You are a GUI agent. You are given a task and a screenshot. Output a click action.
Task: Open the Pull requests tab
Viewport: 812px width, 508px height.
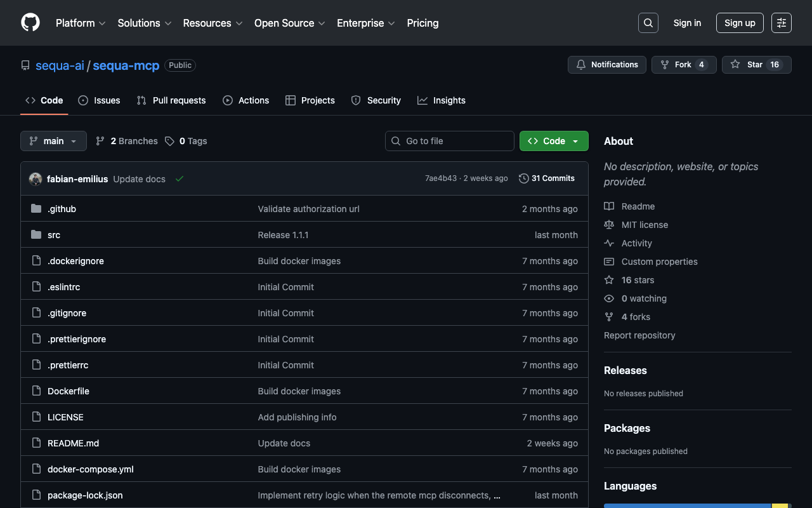tap(171, 100)
